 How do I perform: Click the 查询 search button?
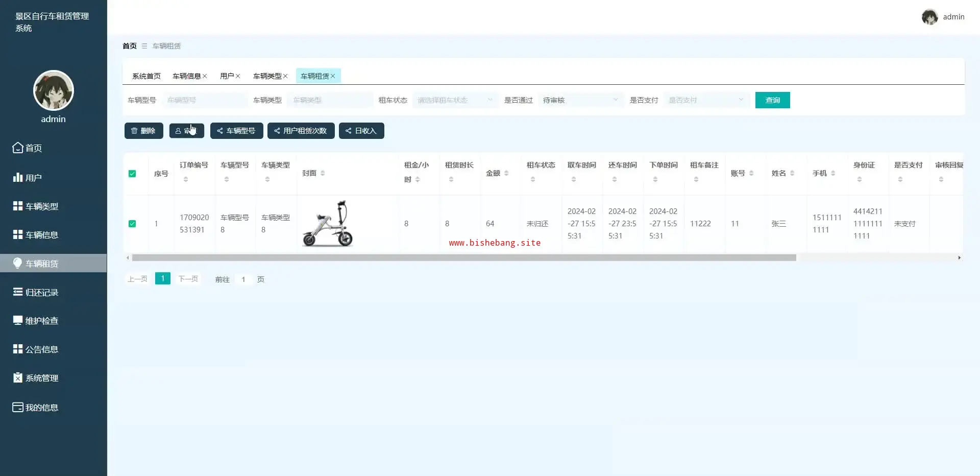pyautogui.click(x=773, y=100)
